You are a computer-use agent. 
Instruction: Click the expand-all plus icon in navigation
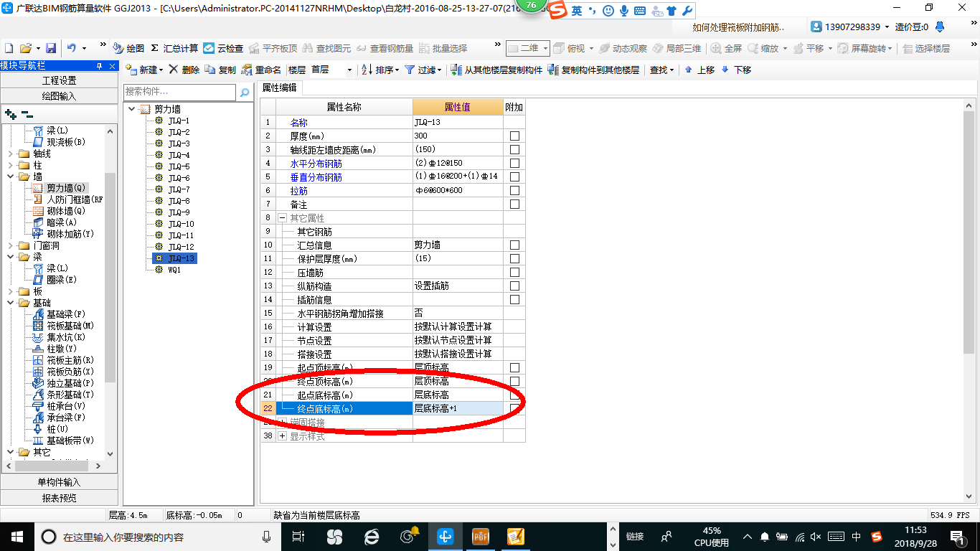pos(11,113)
